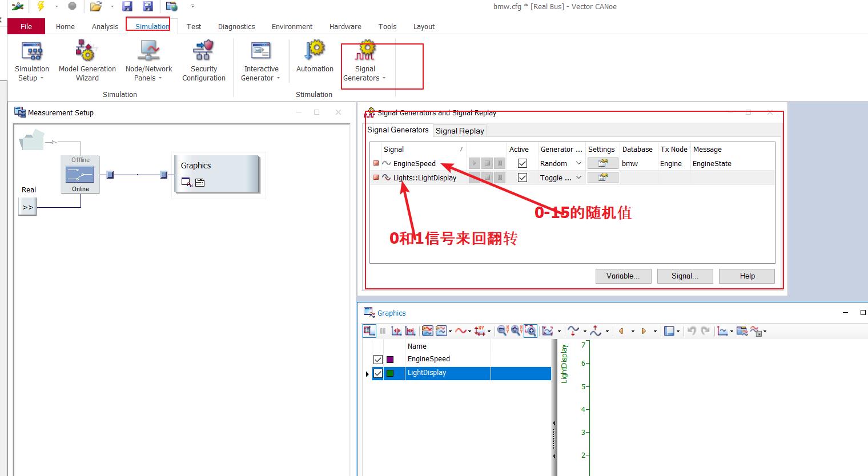Click the single measurement cursor icon in Graphics

(396, 331)
